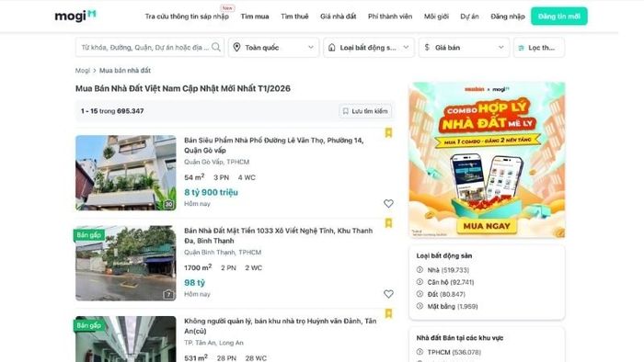
Task: Click yellow bookmark badge on Huỳnh Văn Đảnh listing
Action: tap(388, 313)
